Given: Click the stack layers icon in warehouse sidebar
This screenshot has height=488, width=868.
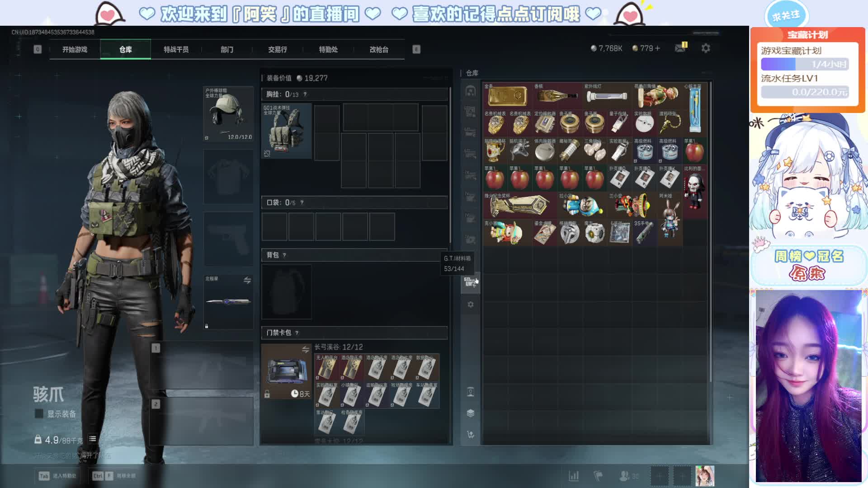Looking at the screenshot, I should (470, 413).
